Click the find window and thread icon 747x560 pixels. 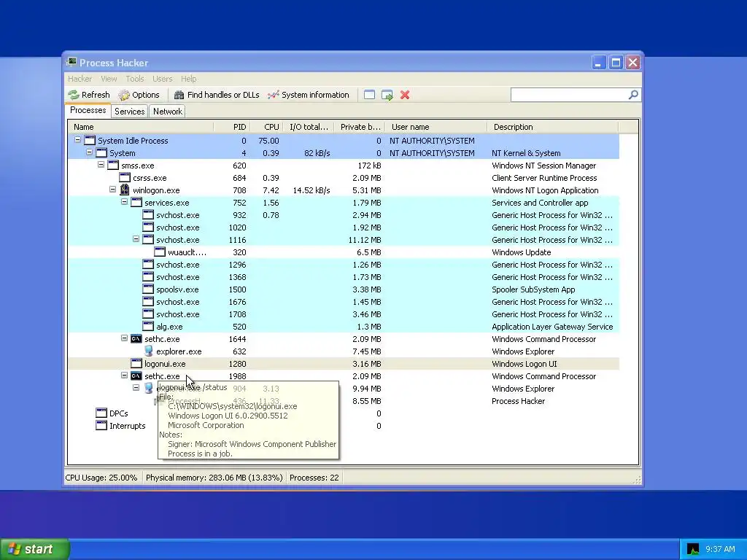(387, 96)
